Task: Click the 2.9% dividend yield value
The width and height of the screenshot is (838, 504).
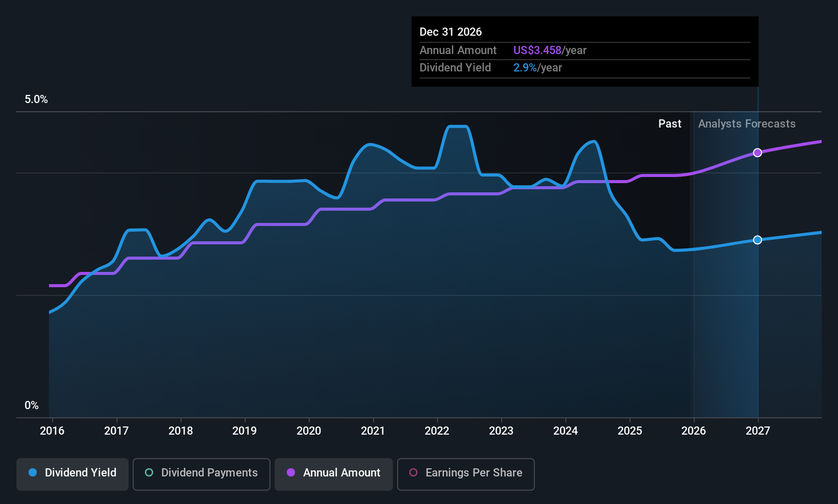Action: click(x=525, y=67)
